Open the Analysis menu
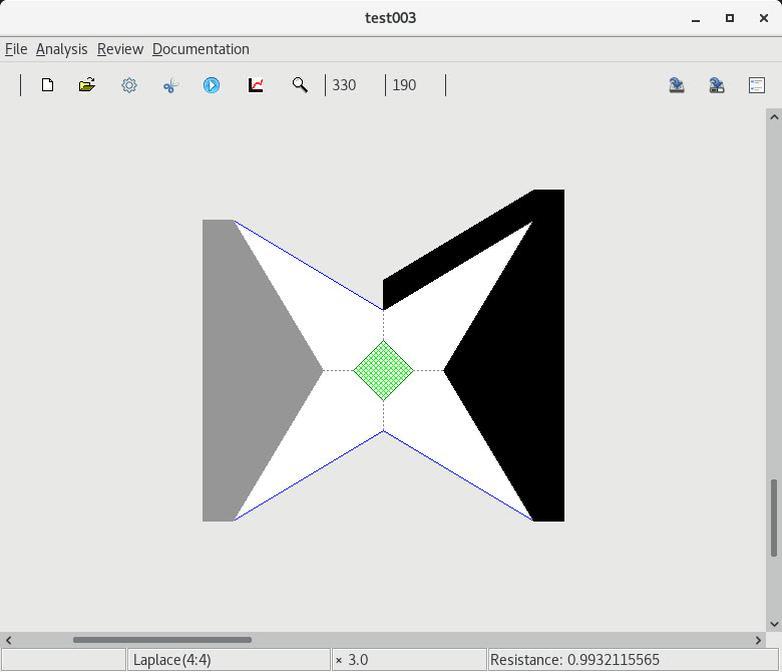This screenshot has width=782, height=672. [61, 49]
